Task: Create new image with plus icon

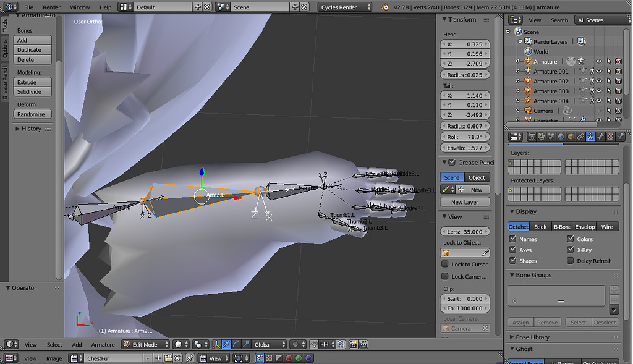Action: 158,358
